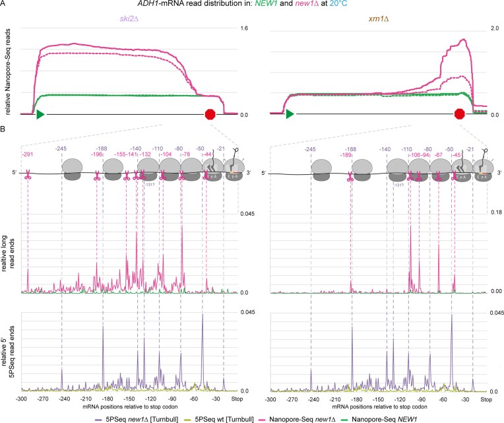Click the pink new1Δ word in the title
The height and width of the screenshot is (423, 504).
[307, 4]
